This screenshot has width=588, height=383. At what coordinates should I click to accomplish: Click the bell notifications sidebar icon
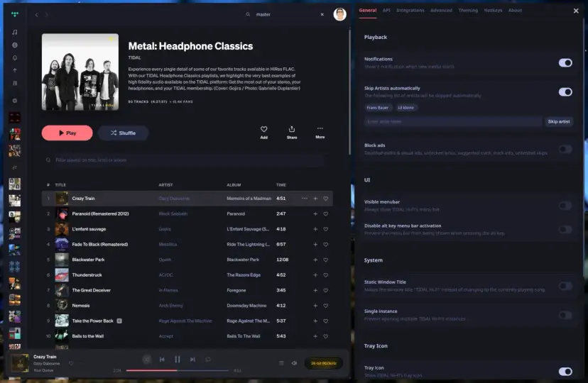click(x=15, y=57)
